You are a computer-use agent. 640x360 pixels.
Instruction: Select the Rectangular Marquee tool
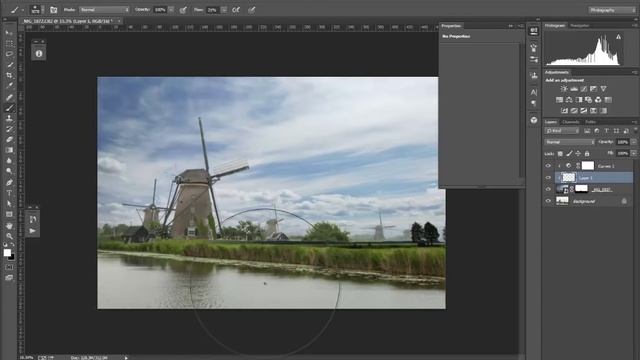[9, 43]
